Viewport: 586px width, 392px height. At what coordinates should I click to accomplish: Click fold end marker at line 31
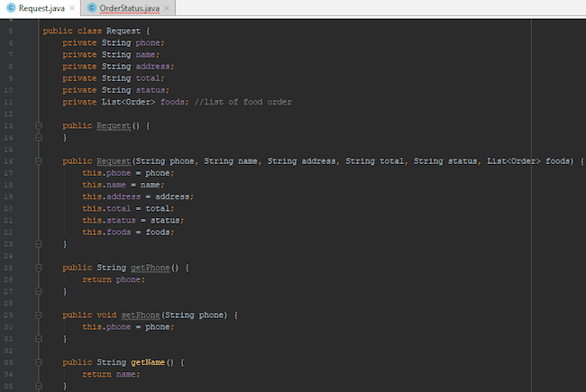tap(39, 339)
